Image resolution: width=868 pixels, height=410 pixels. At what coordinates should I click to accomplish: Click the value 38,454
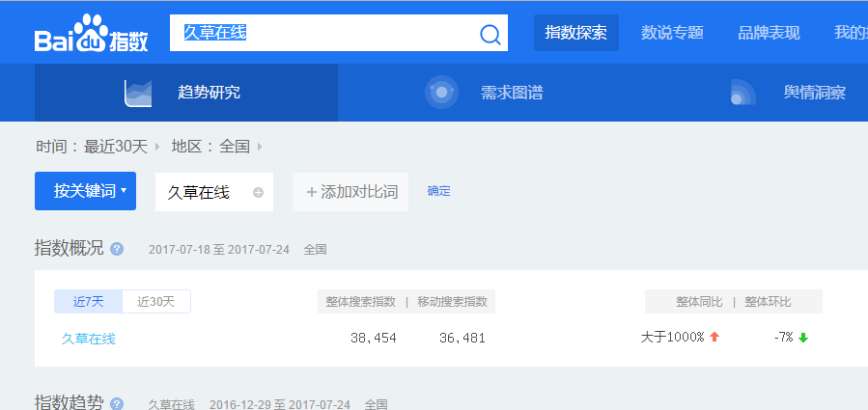coord(374,338)
